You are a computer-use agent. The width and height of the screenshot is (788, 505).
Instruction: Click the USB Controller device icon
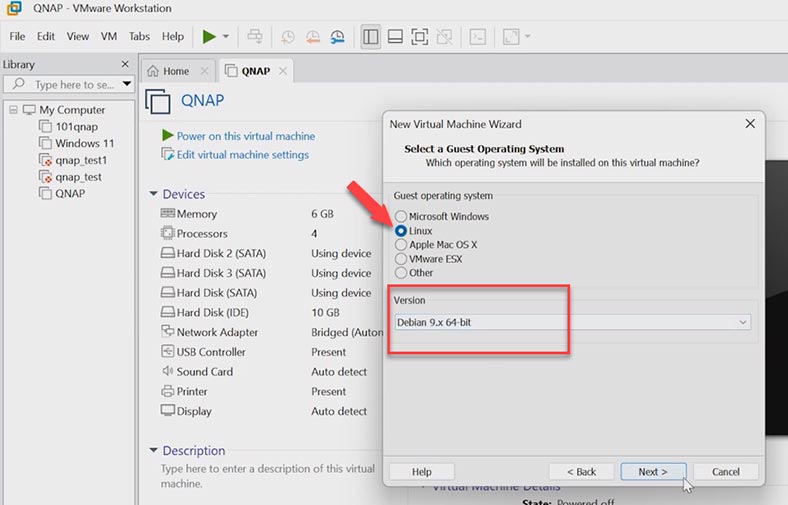tap(167, 351)
